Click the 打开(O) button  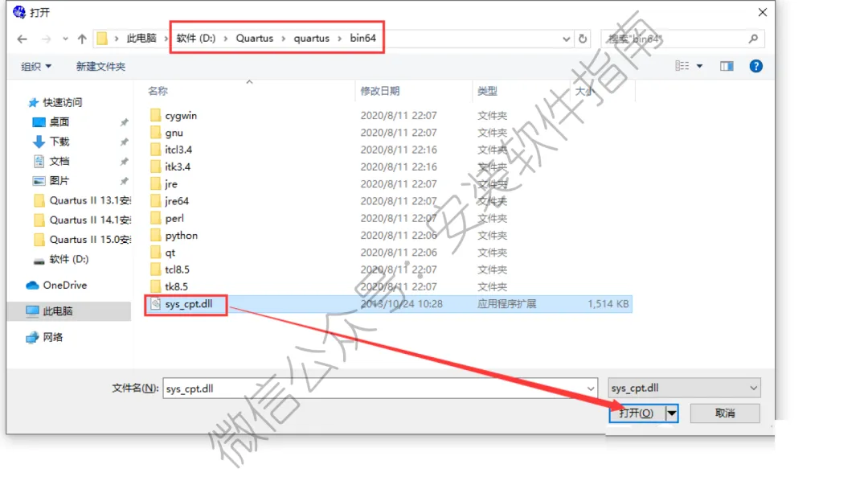click(x=637, y=413)
